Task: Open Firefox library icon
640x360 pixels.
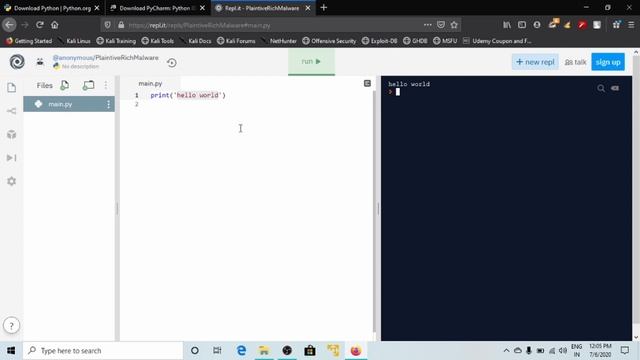Action: pyautogui.click(x=507, y=25)
